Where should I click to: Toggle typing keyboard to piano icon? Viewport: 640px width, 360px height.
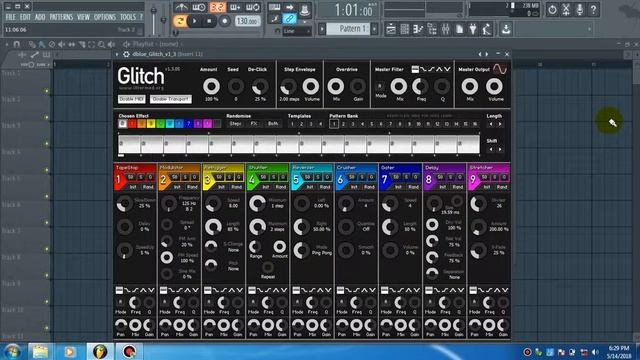click(x=274, y=7)
